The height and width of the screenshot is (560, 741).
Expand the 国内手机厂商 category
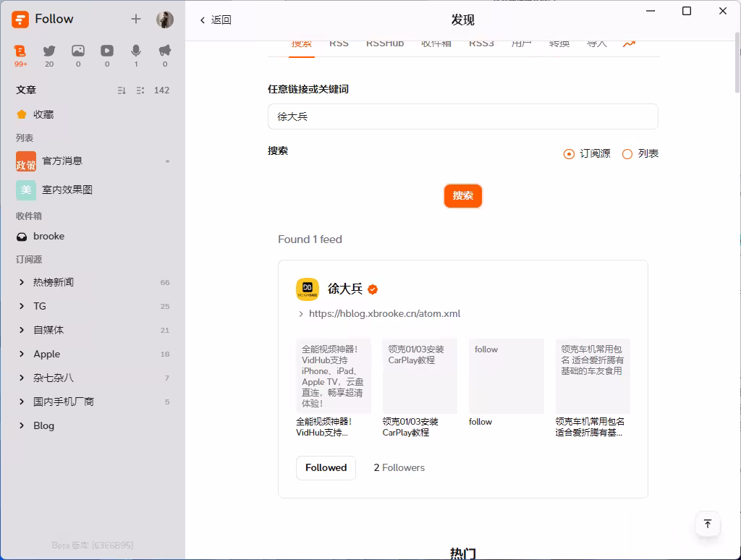pos(22,402)
